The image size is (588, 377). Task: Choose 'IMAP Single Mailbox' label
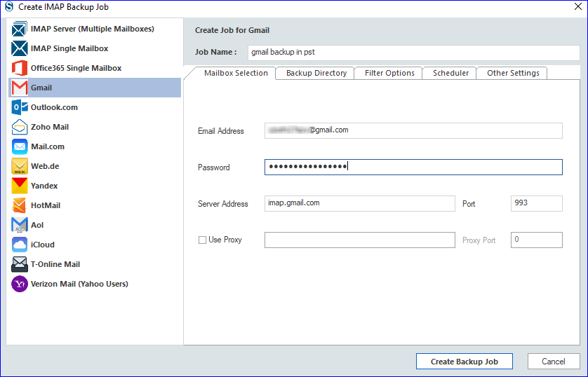click(x=69, y=48)
